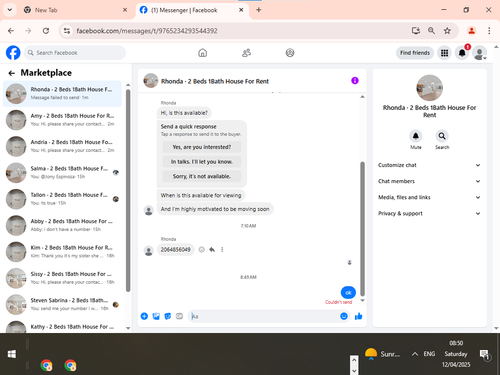Send quick reply 'Sorry, it's not available.'

(202, 176)
